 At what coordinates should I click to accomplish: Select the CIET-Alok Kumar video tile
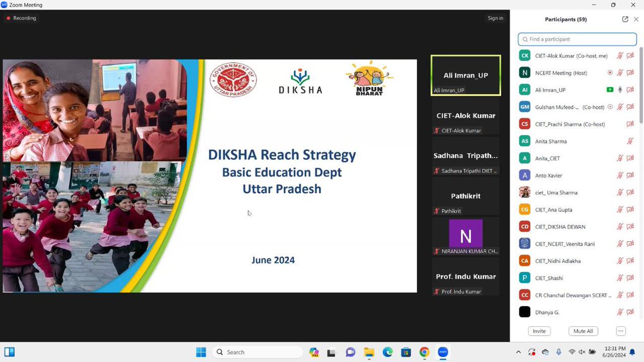coord(466,116)
